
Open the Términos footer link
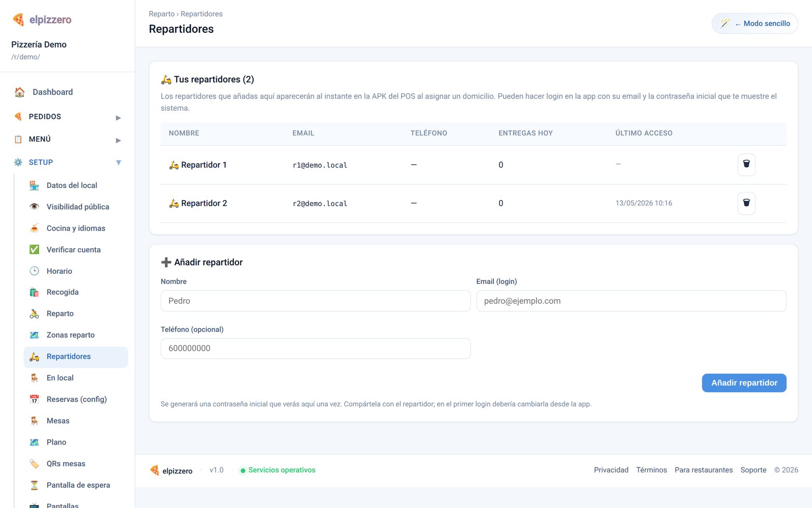point(652,470)
